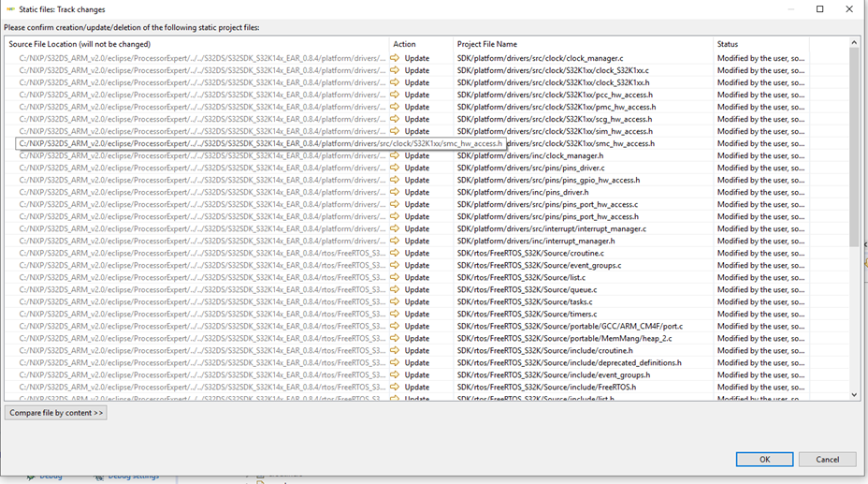This screenshot has height=484, width=868.
Task: Click update arrow icon for pmc_hw_access.h
Action: coord(395,107)
